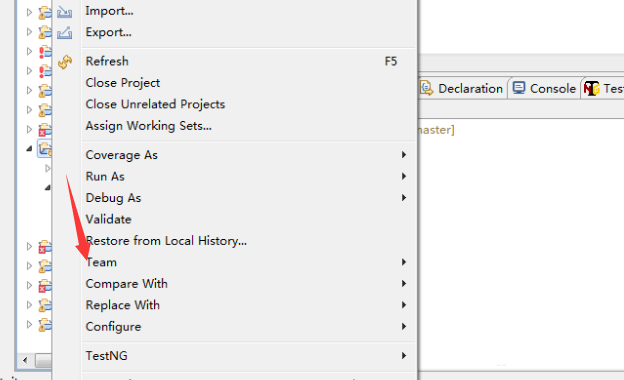
Task: Click the left scroll arrow of explorer scrollbar
Action: [x=25, y=361]
